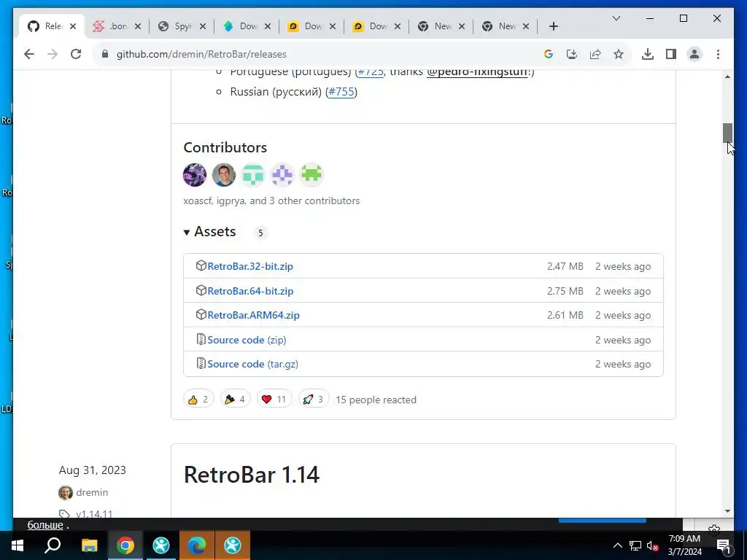Download Source code (tar.gz)

pyautogui.click(x=253, y=365)
